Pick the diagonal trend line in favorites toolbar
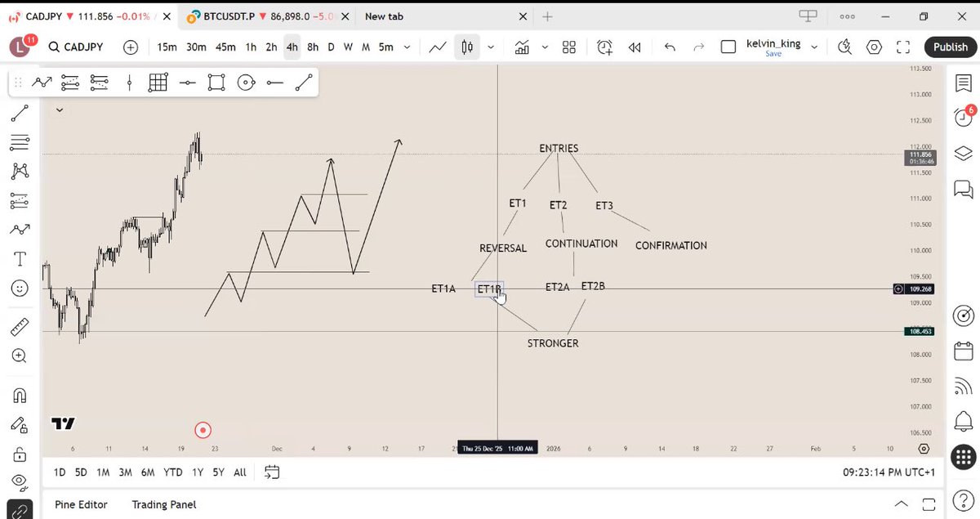This screenshot has height=519, width=980. pyautogui.click(x=303, y=82)
